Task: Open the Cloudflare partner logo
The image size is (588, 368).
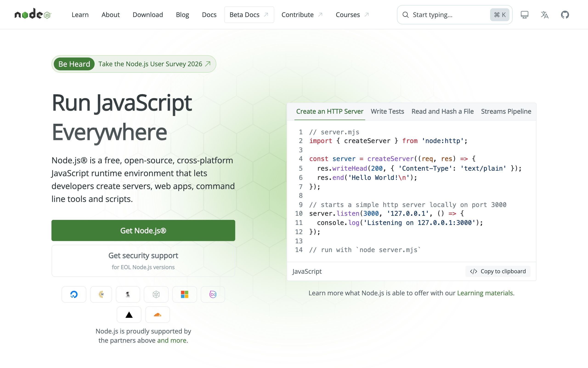Action: click(x=157, y=315)
